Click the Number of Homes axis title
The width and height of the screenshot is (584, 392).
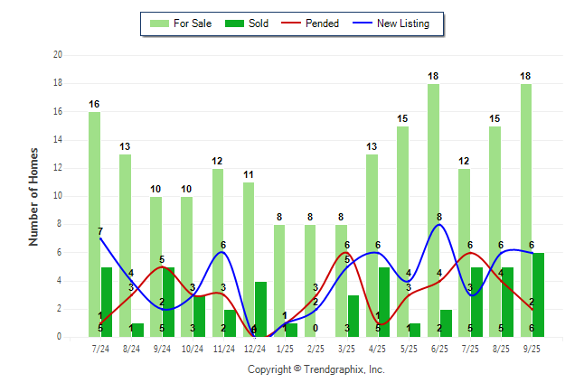(x=33, y=196)
